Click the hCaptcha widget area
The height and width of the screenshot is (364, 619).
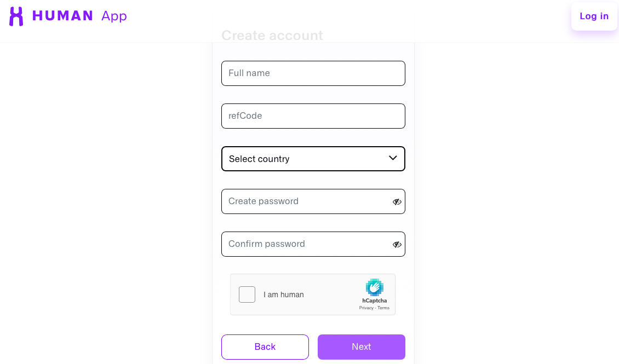click(x=313, y=294)
